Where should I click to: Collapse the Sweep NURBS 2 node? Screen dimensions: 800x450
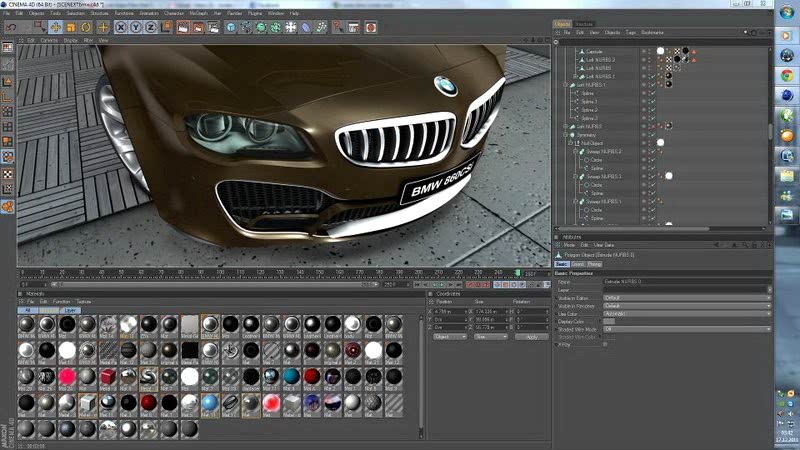tap(576, 152)
